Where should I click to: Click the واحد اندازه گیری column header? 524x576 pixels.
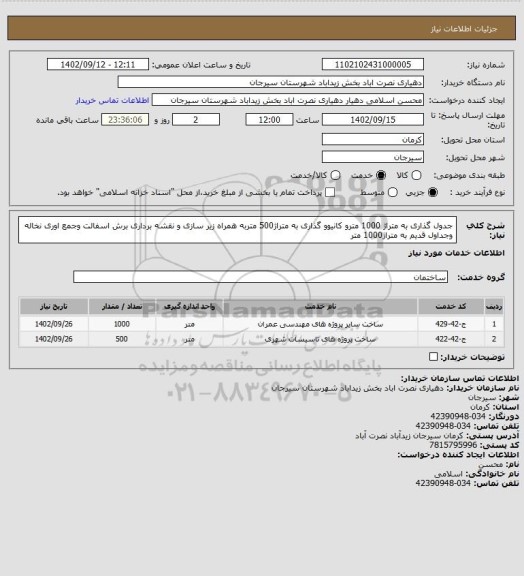click(189, 306)
